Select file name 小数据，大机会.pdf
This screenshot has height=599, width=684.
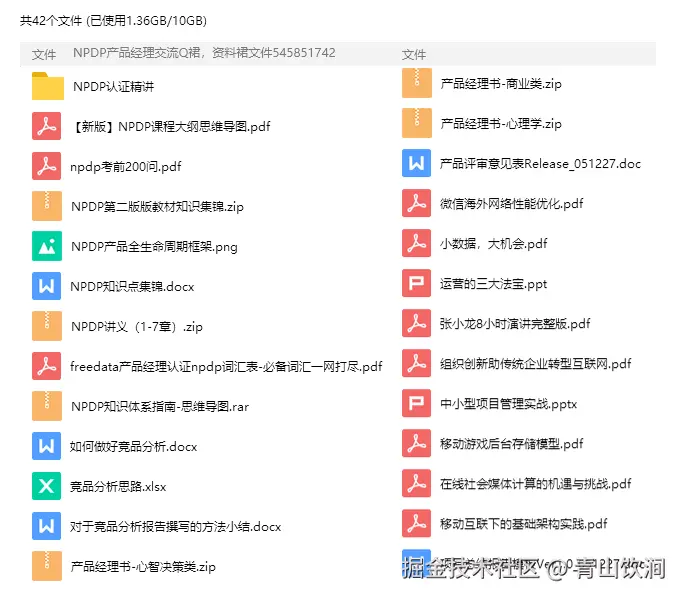[x=493, y=243]
